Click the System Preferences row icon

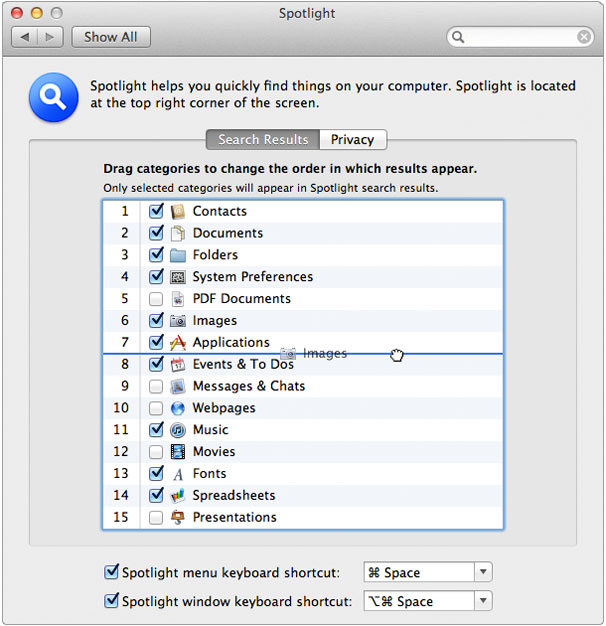point(178,277)
